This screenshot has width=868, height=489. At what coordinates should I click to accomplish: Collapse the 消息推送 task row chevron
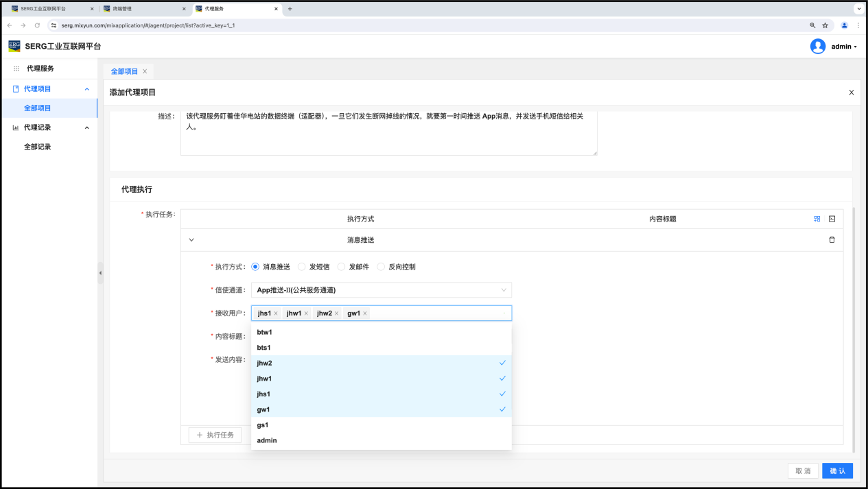point(191,240)
